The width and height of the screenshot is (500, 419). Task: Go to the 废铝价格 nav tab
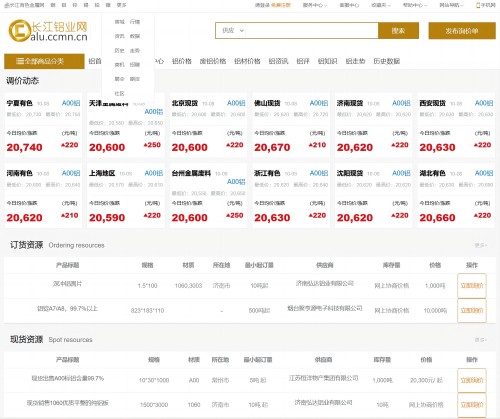tap(213, 61)
